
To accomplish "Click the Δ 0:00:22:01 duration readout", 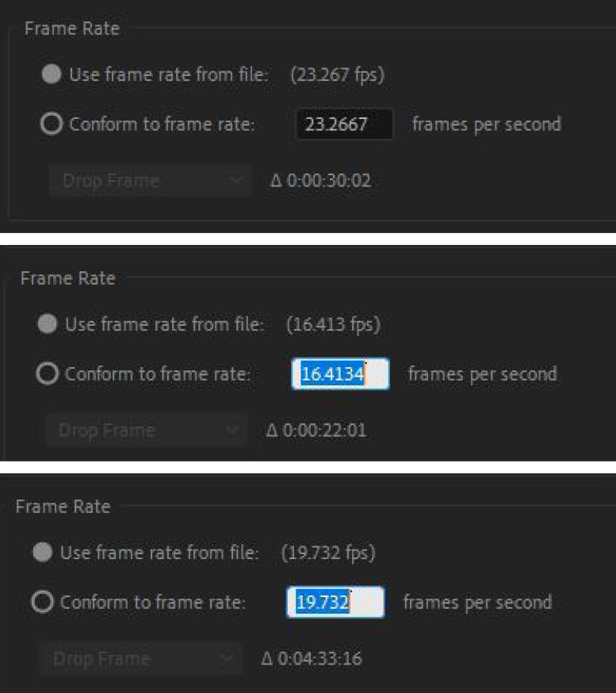I will 317,431.
